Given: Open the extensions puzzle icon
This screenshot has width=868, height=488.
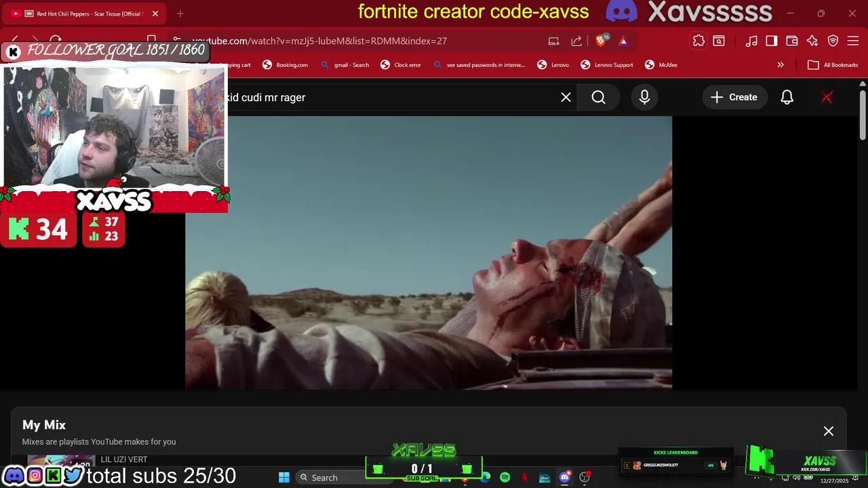Looking at the screenshot, I should (698, 41).
